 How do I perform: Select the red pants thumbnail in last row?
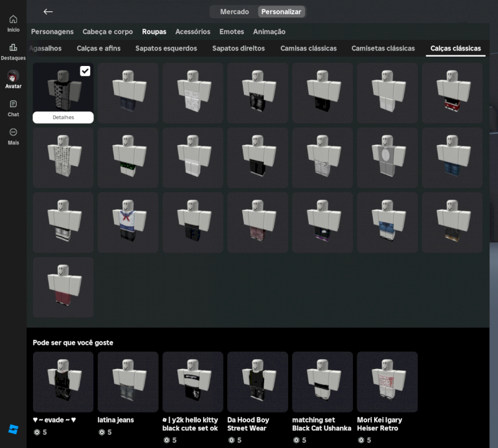coord(63,287)
